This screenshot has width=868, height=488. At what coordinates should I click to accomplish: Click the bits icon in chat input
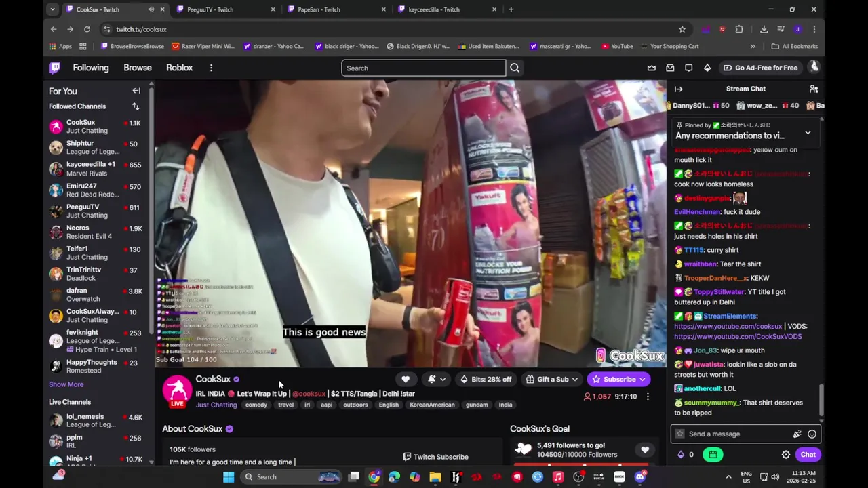pos(797,434)
